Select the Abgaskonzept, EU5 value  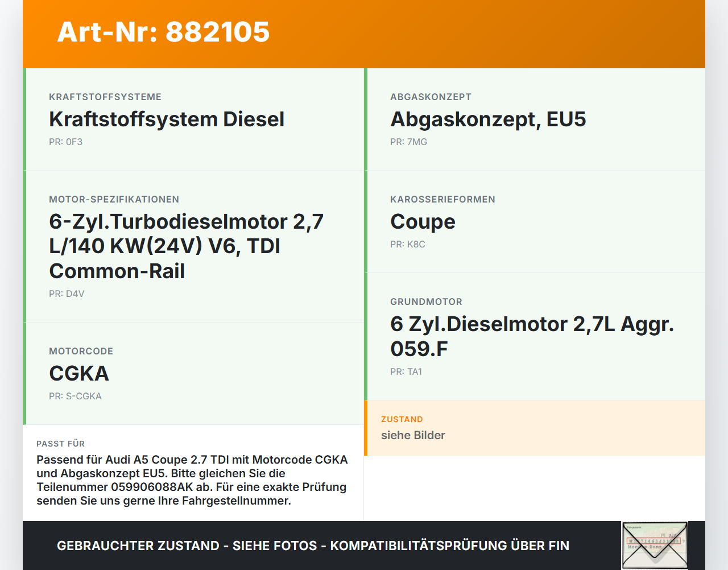coord(488,119)
